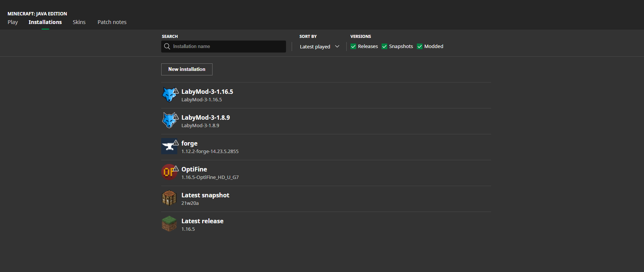Click the warning triangle on forge installation

point(176,143)
